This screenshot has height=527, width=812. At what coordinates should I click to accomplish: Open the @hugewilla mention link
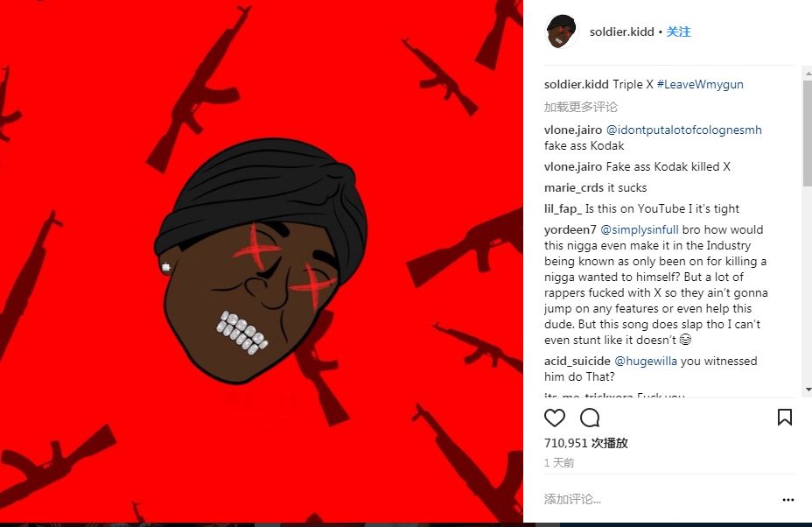645,362
